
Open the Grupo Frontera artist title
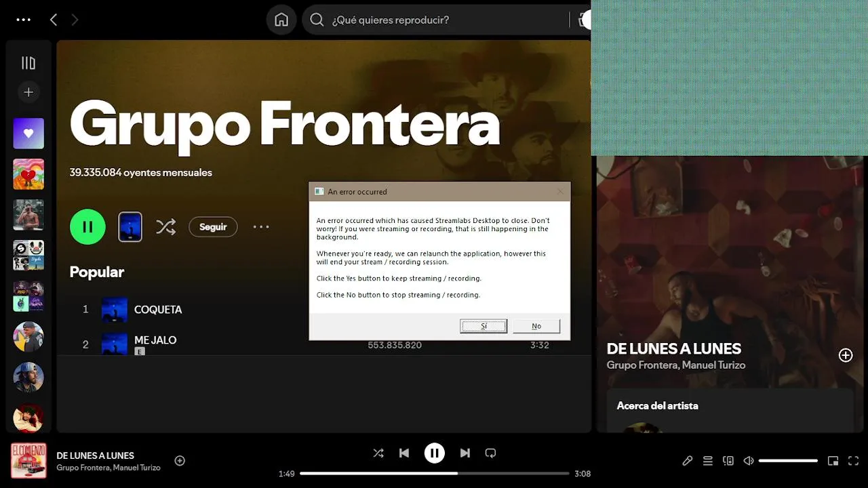pos(285,125)
